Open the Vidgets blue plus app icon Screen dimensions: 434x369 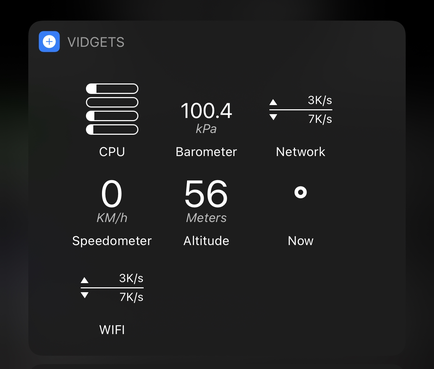tap(49, 42)
